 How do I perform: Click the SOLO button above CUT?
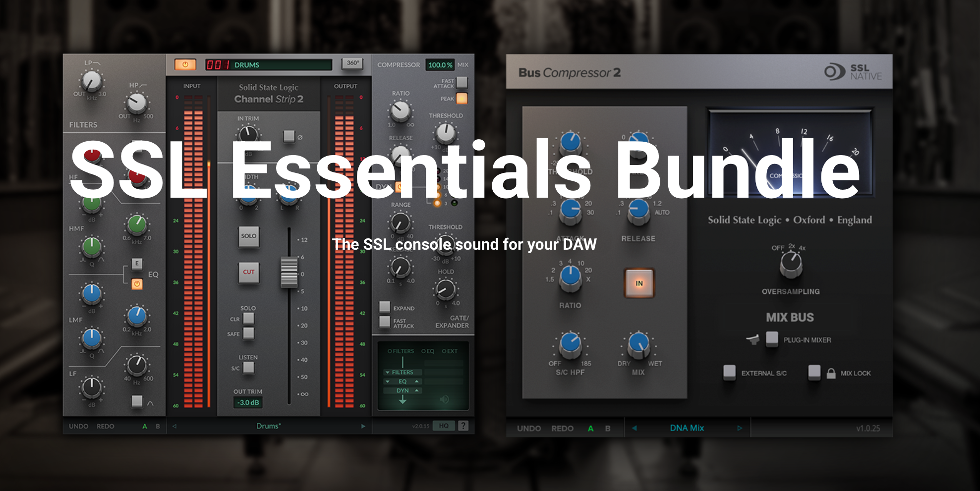(x=248, y=237)
